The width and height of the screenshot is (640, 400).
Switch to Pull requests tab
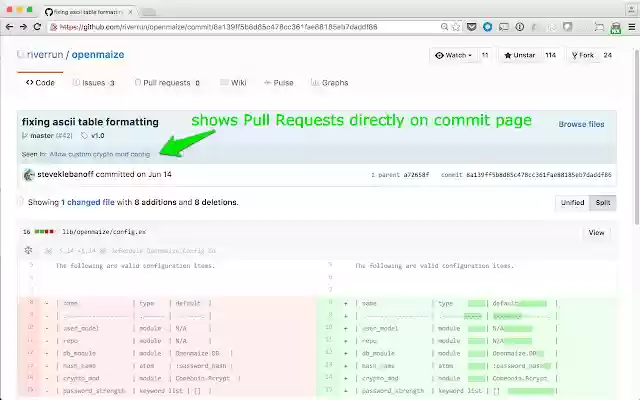(167, 82)
